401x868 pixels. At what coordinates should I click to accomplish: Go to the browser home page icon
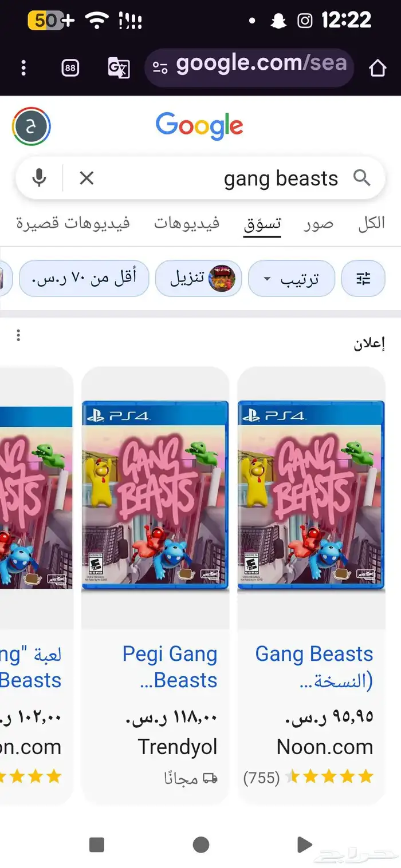(377, 68)
